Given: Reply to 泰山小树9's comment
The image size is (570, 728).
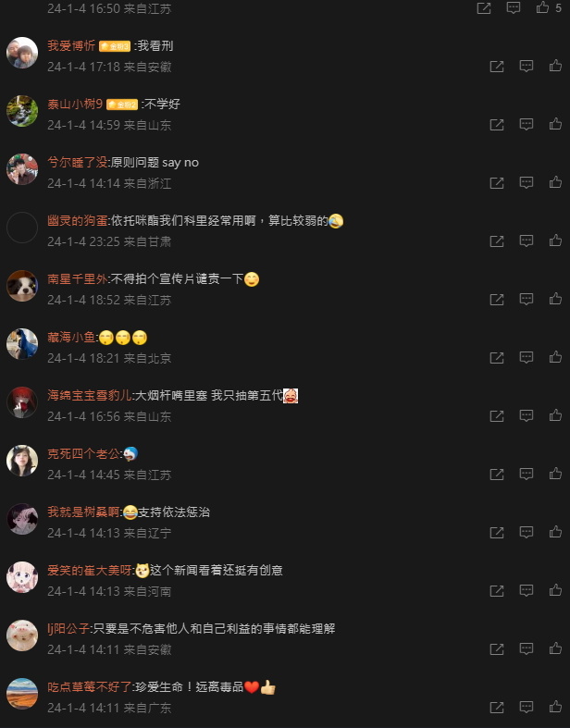Looking at the screenshot, I should coord(526,125).
